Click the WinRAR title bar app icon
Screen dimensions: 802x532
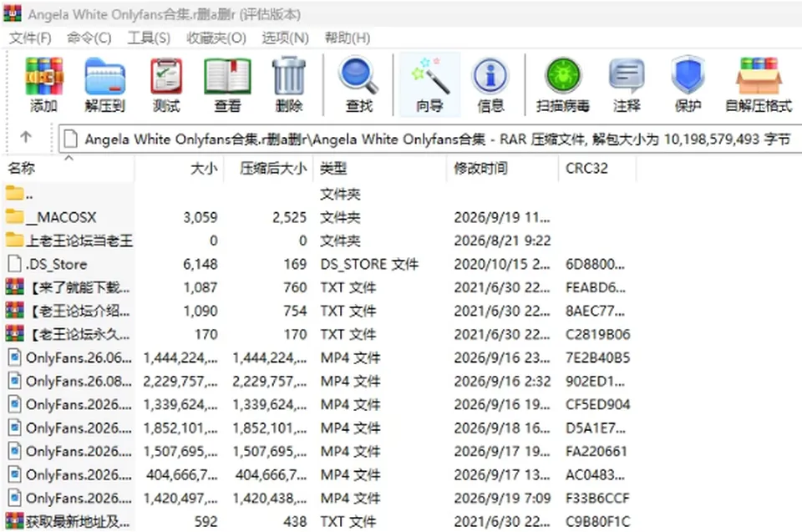[x=13, y=13]
